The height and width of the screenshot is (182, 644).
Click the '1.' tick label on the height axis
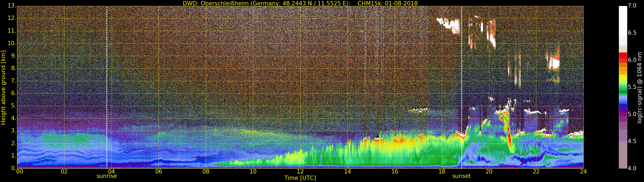[x=13, y=156]
